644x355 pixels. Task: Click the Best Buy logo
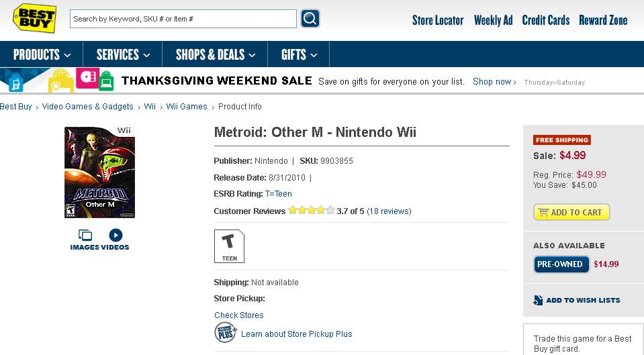click(34, 19)
